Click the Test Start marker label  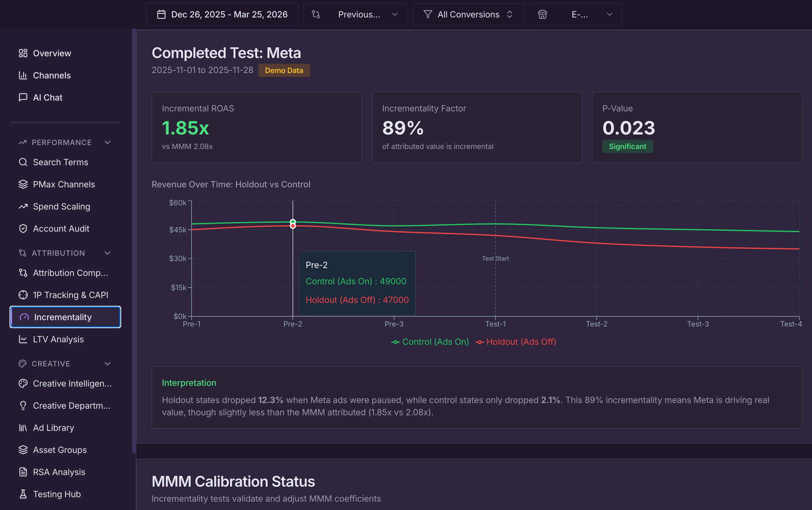[495, 258]
